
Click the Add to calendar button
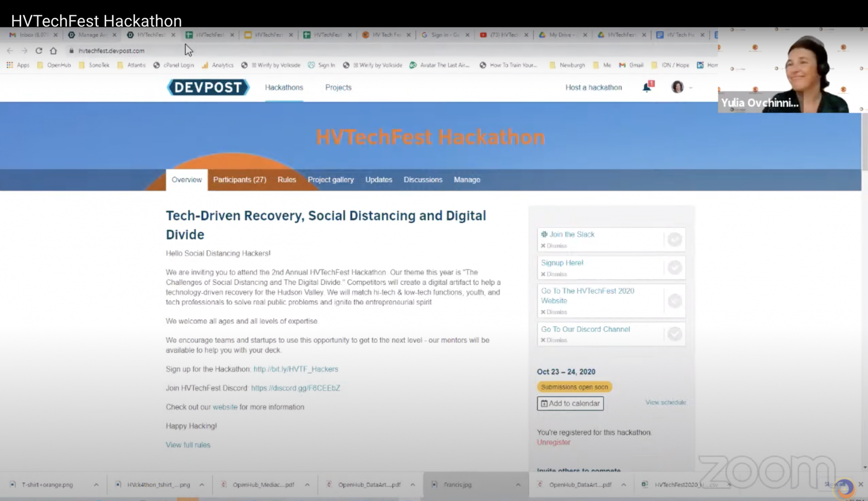coord(570,404)
